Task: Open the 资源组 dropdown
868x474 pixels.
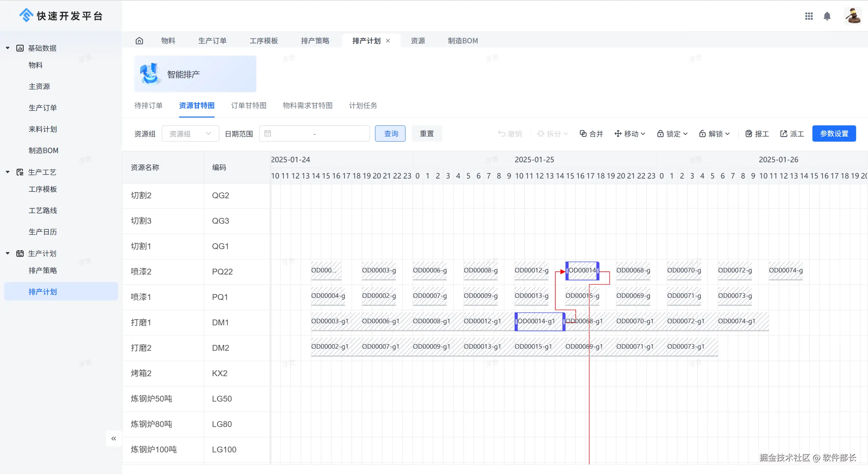Action: [x=190, y=134]
